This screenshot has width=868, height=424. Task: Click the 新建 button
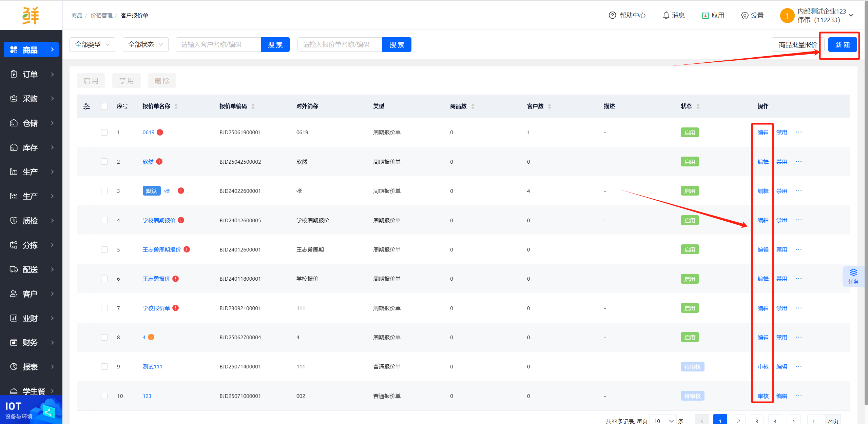[x=843, y=45]
